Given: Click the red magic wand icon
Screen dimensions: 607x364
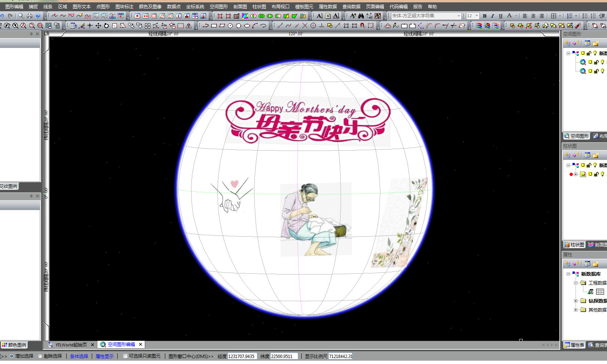Looking at the screenshot, I should pyautogui.click(x=578, y=25).
